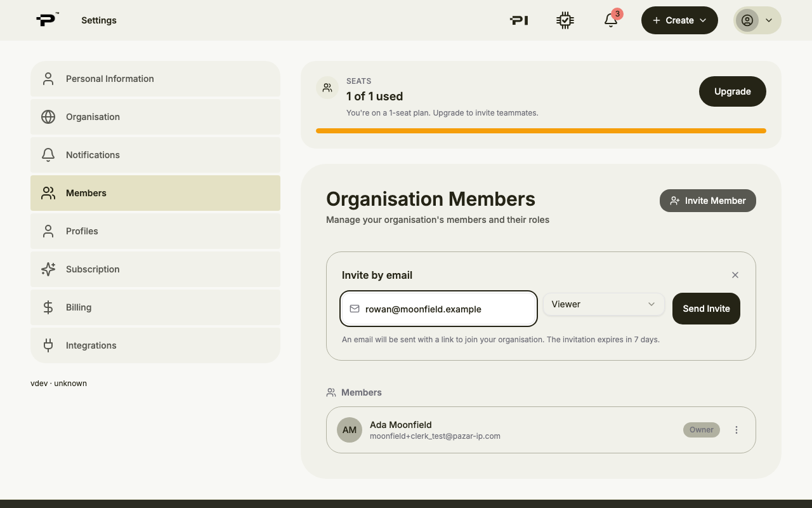The height and width of the screenshot is (508, 812).
Task: Select the Members sidebar item
Action: coord(155,193)
